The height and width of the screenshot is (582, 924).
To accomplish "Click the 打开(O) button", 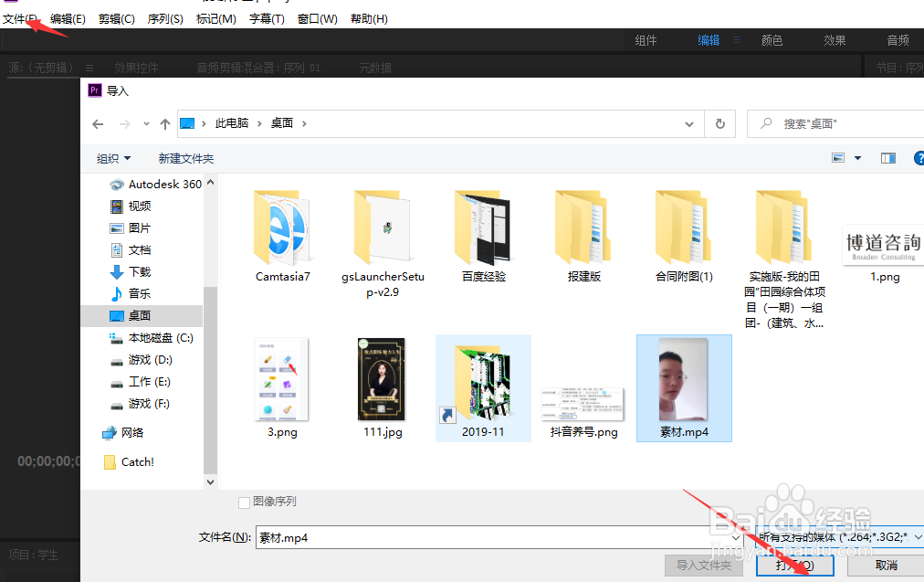I will [794, 566].
